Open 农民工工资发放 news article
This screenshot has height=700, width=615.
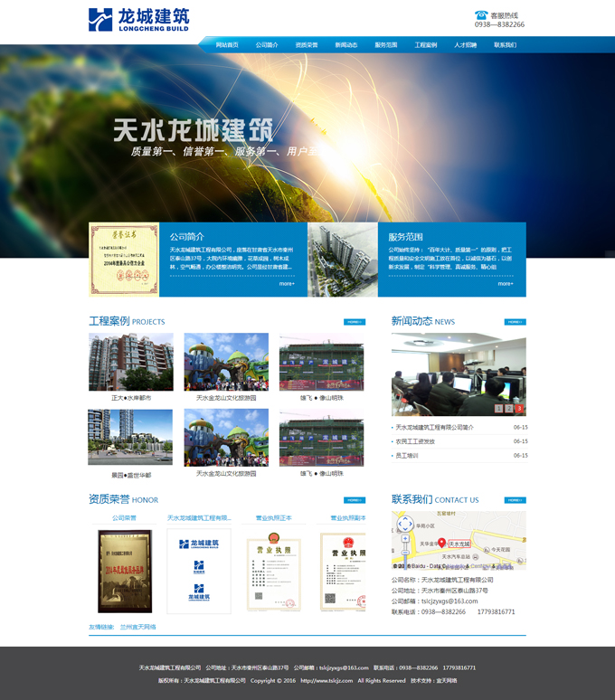tap(415, 441)
